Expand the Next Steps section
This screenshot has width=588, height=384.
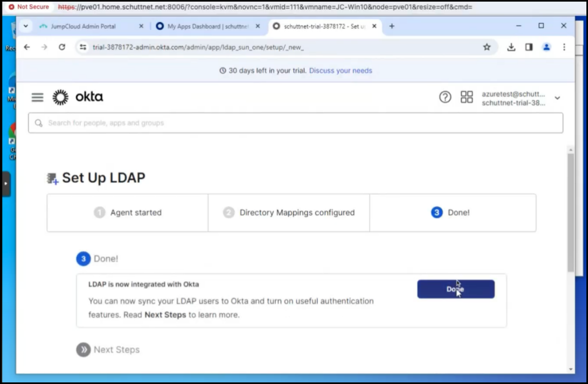point(108,350)
